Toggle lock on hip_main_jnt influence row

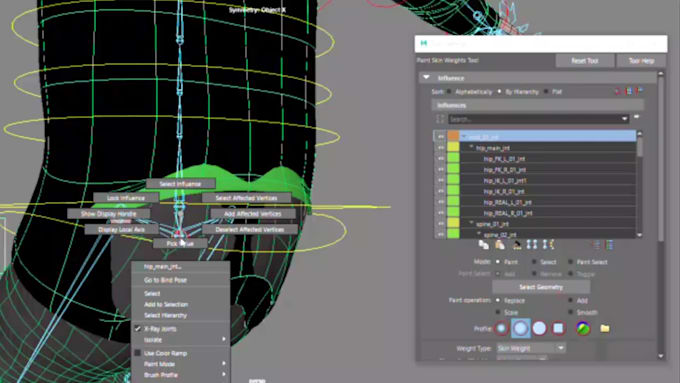click(441, 147)
